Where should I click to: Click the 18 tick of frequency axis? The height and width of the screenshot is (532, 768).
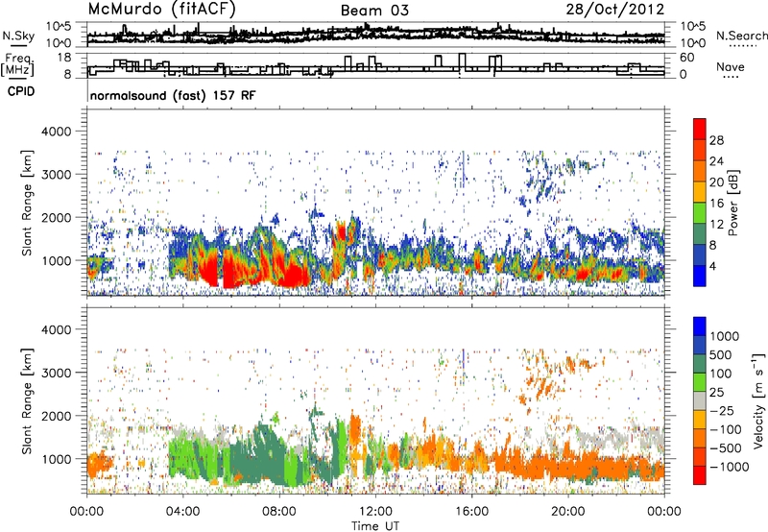(64, 58)
